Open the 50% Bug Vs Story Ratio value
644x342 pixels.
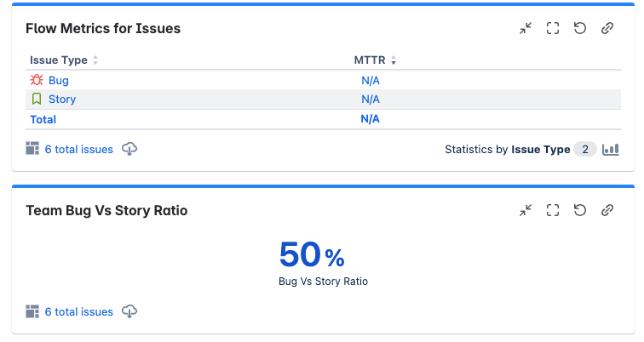[x=312, y=254]
